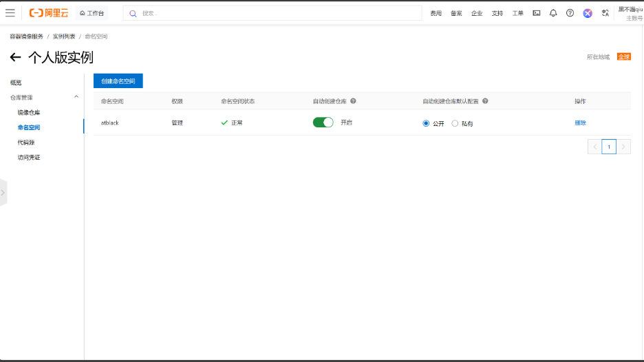Click the search magnifier icon
644x362 pixels.
[133, 14]
